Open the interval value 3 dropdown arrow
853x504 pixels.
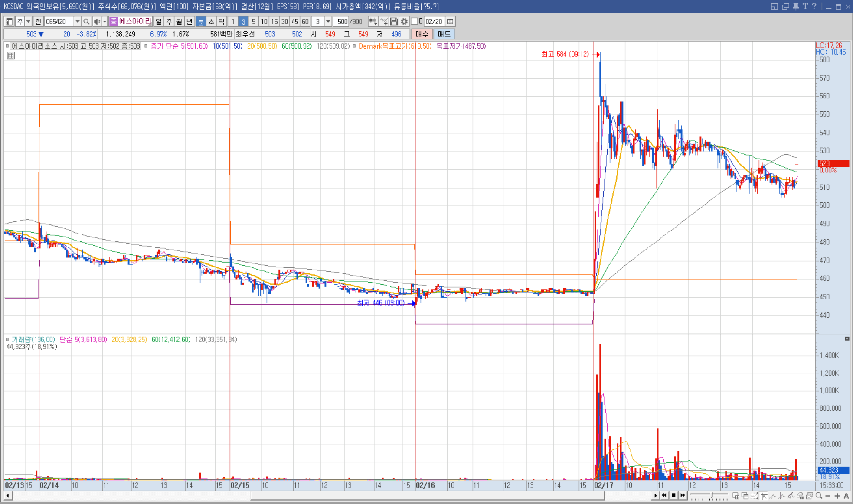pyautogui.click(x=328, y=22)
